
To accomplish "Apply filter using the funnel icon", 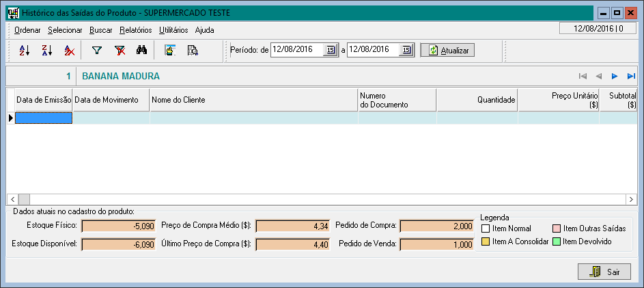I will pyautogui.click(x=97, y=50).
